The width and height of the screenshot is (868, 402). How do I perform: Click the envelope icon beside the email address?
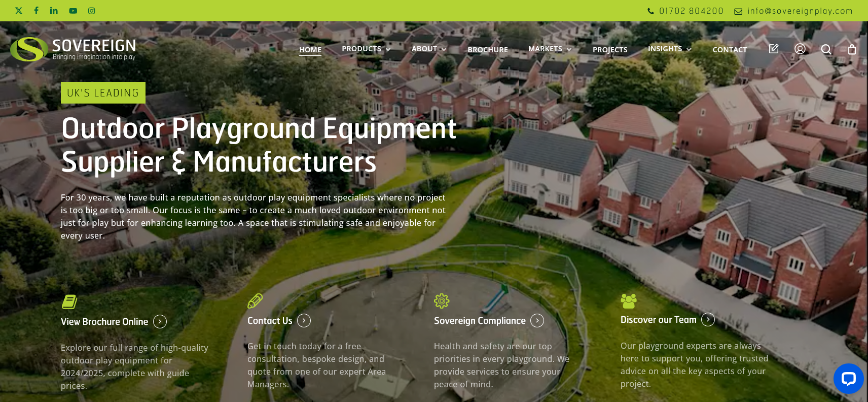pos(738,11)
